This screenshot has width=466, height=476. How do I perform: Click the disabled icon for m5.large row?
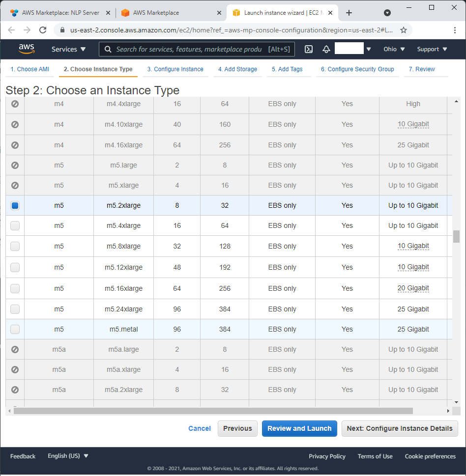point(15,165)
